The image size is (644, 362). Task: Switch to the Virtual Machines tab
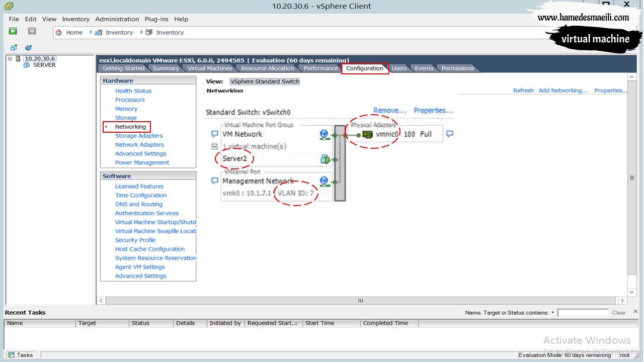click(x=210, y=68)
